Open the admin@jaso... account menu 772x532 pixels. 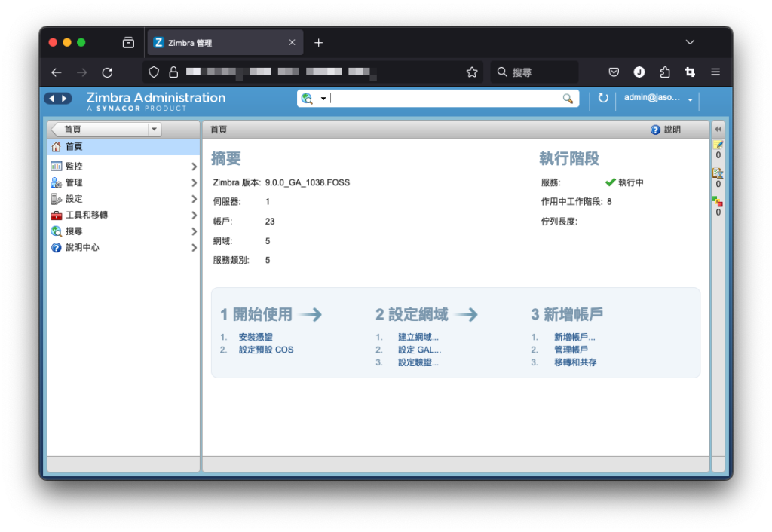(x=658, y=98)
